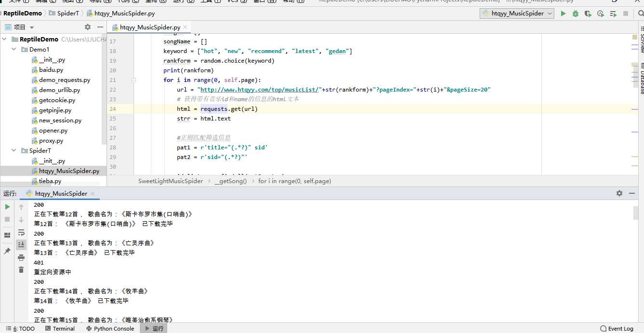The image size is (644, 333).
Task: Click down the stack trace arrow
Action: point(21,219)
